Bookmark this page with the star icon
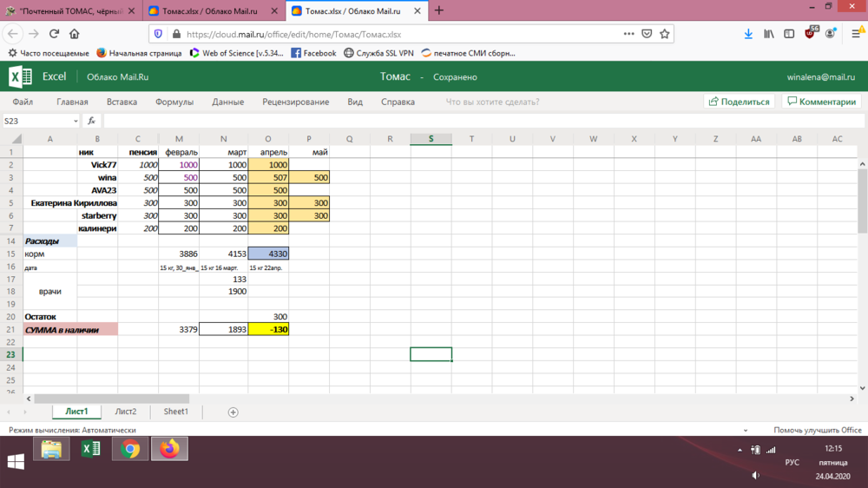This screenshot has height=488, width=868. [665, 34]
